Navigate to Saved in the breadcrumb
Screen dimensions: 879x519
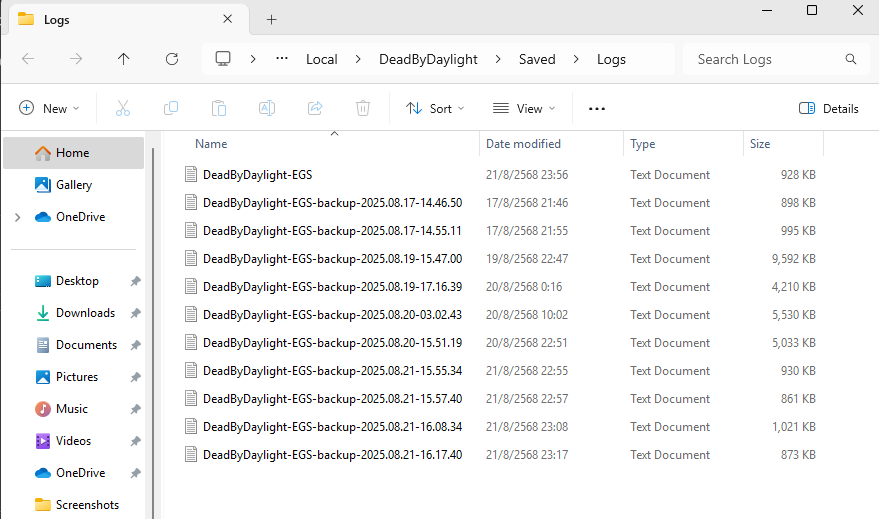point(537,59)
